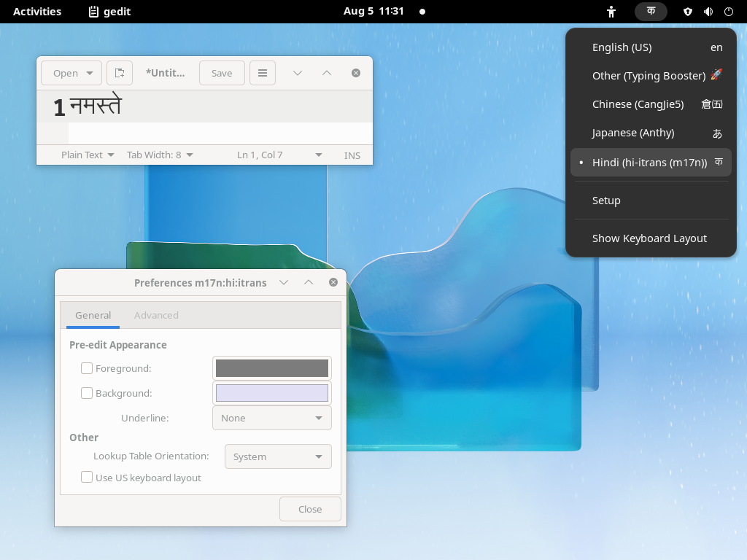
Task: Close the Preferences m17n:hi:itrans dialog via X icon
Action: coord(333,282)
